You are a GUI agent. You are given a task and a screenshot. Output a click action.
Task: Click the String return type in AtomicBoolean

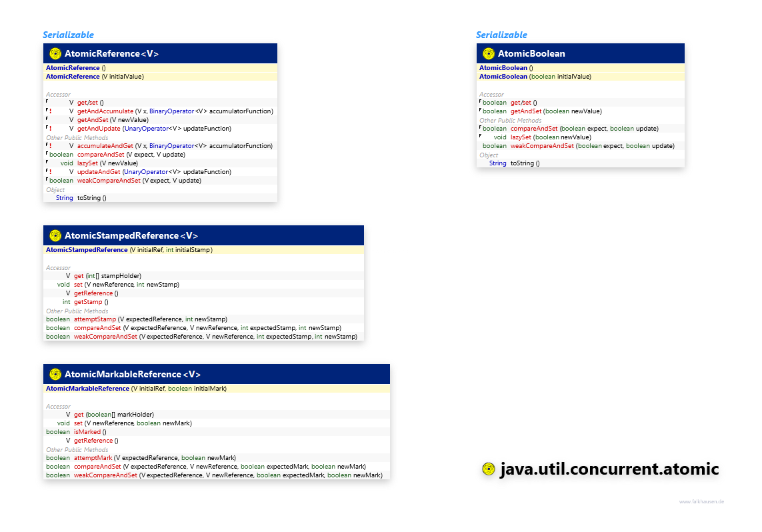pyautogui.click(x=497, y=163)
